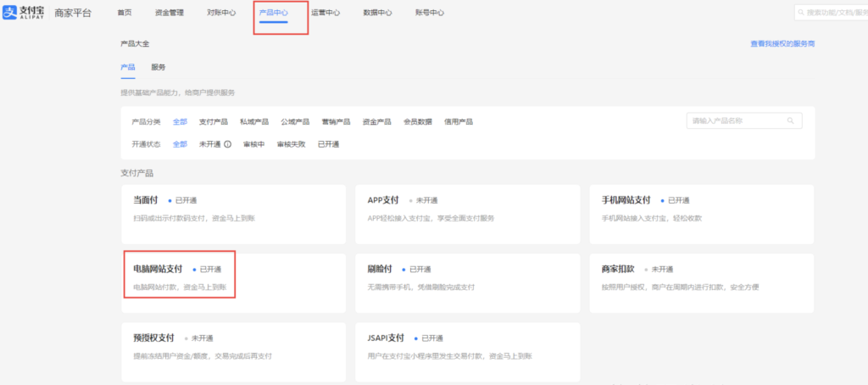The height and width of the screenshot is (385, 868).
Task: Click description 提前冻结用户资金/额度，交易完成后再支付
Action: [x=203, y=355]
